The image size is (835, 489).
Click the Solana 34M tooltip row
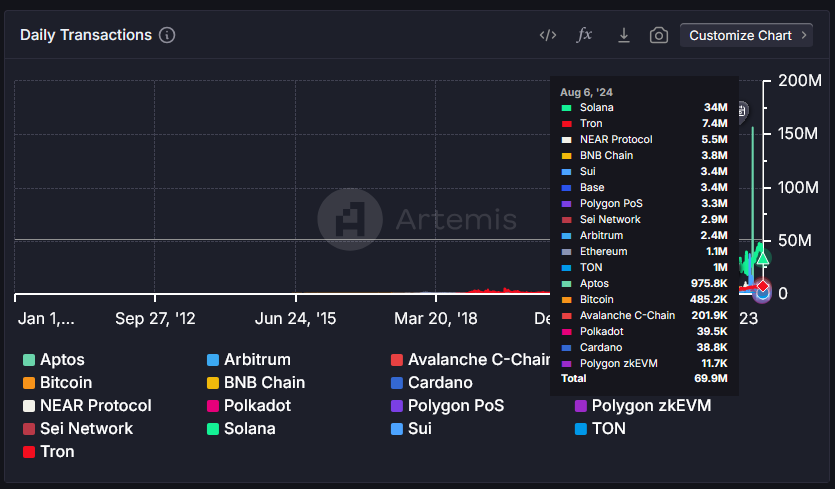tap(644, 108)
